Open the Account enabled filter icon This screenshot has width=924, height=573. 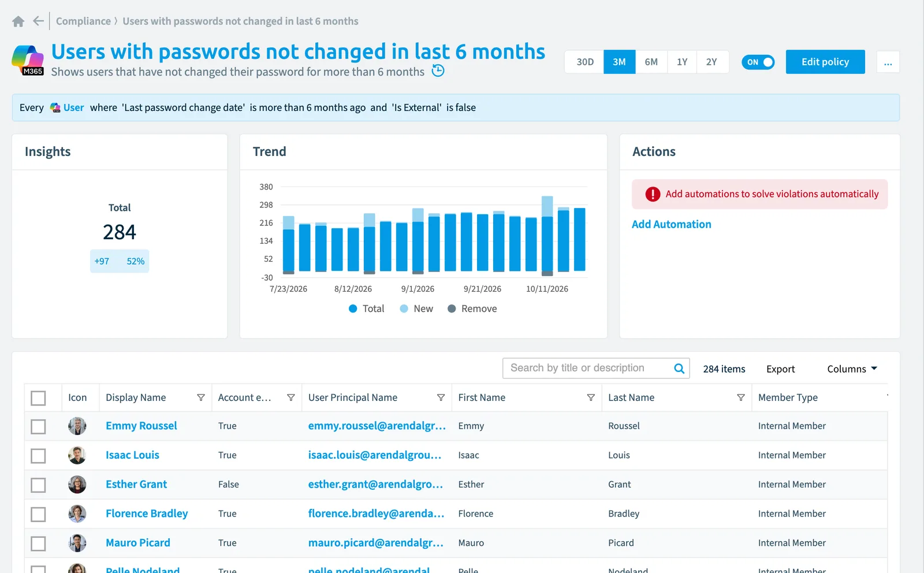click(291, 397)
